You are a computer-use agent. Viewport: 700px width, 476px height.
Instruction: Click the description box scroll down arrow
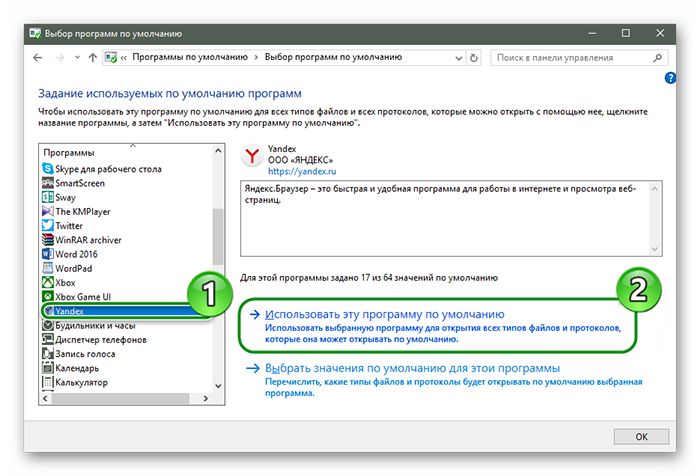coord(654,249)
